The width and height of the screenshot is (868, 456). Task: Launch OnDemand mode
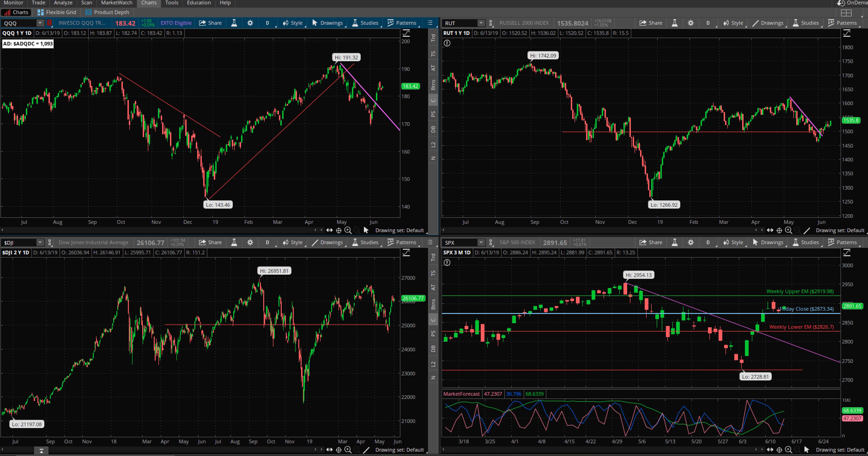point(853,3)
